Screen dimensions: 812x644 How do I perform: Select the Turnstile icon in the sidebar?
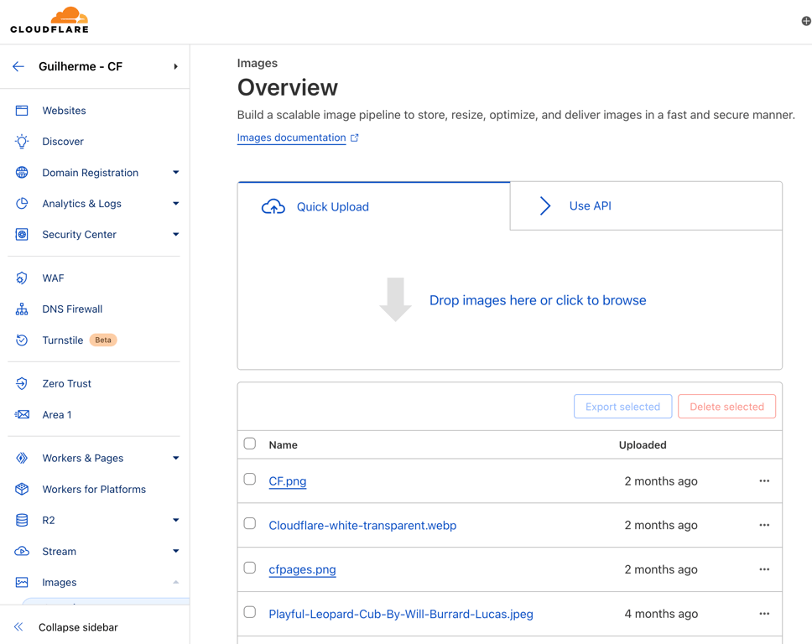(x=23, y=340)
